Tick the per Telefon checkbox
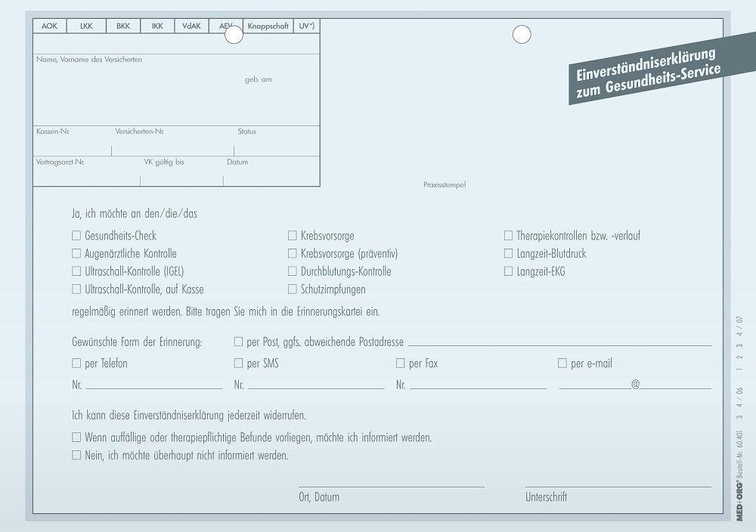Screen dimensions: 756x532 pyautogui.click(x=76, y=363)
